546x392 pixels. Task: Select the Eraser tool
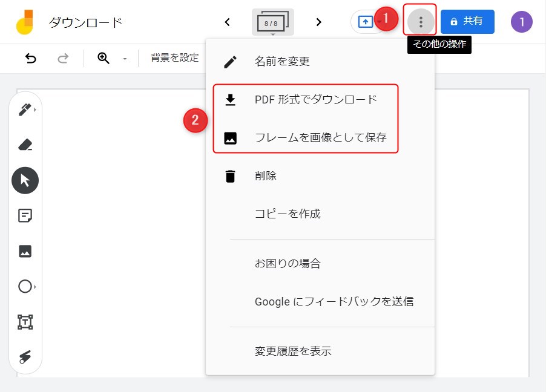(25, 145)
